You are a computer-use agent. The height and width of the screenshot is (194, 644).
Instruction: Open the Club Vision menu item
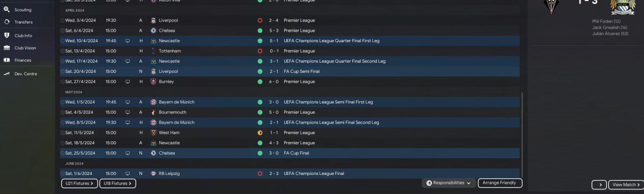click(25, 48)
